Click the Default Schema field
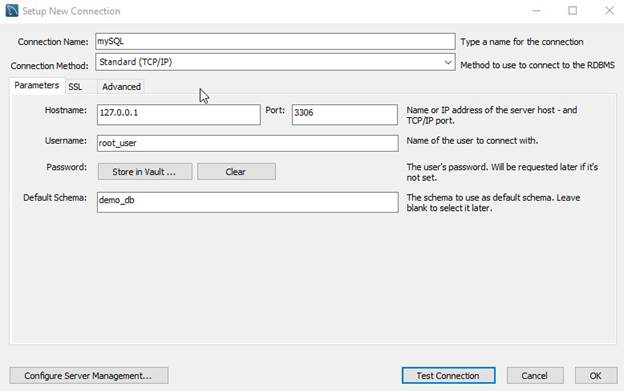This screenshot has height=391, width=624. (248, 202)
